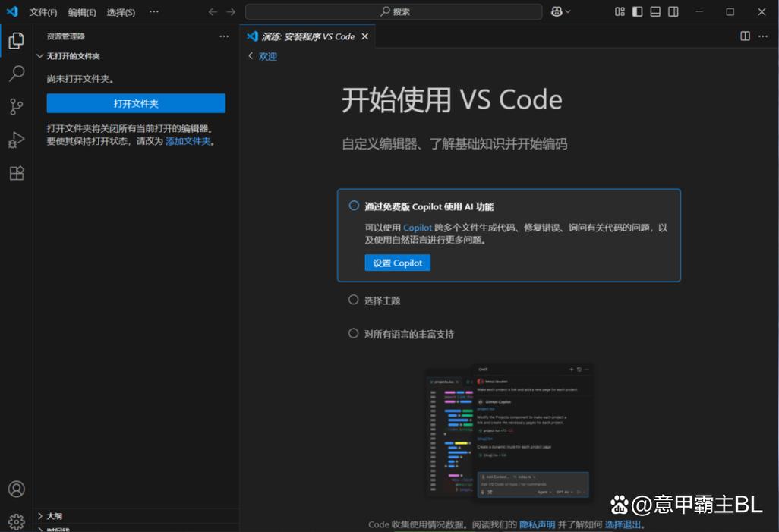Open the 文件 menu
Screen dimensions: 779x532
pos(43,11)
